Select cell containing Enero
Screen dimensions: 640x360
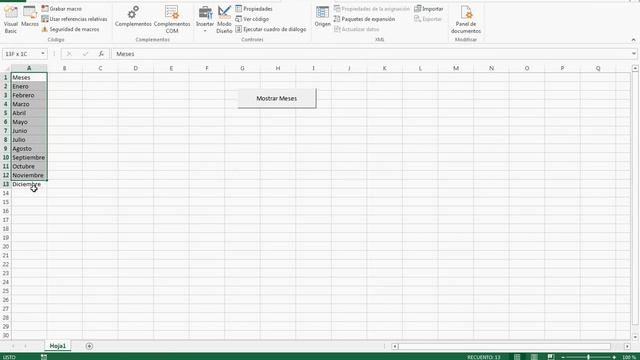pos(29,86)
